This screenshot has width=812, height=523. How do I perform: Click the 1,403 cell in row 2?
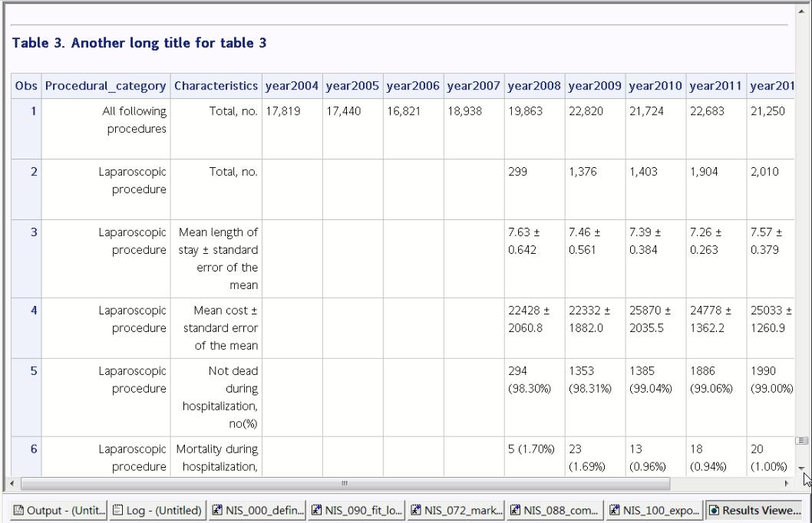[655, 189]
